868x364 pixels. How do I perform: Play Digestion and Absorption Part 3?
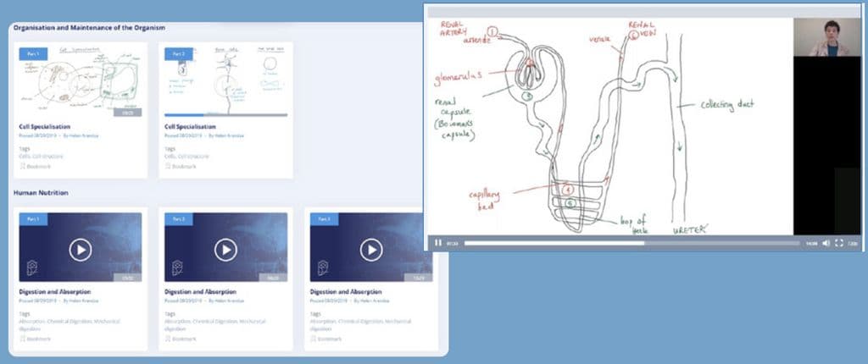point(371,250)
